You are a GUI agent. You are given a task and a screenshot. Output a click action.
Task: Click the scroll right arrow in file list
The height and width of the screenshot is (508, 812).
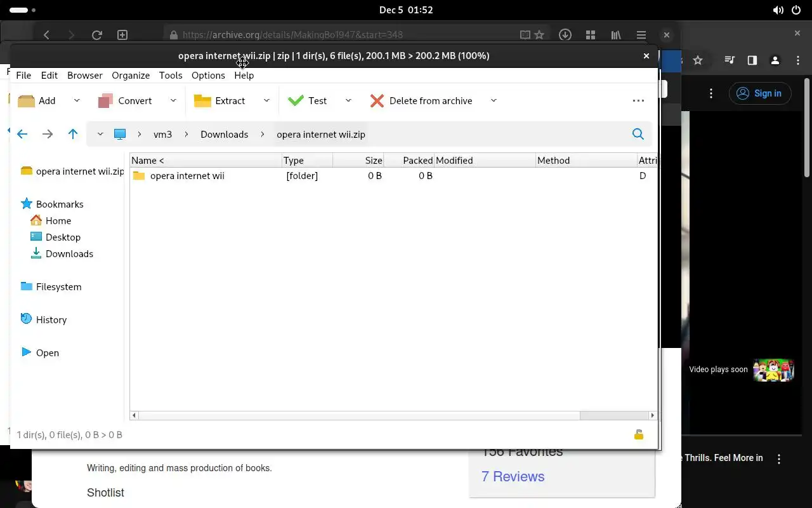[652, 415]
